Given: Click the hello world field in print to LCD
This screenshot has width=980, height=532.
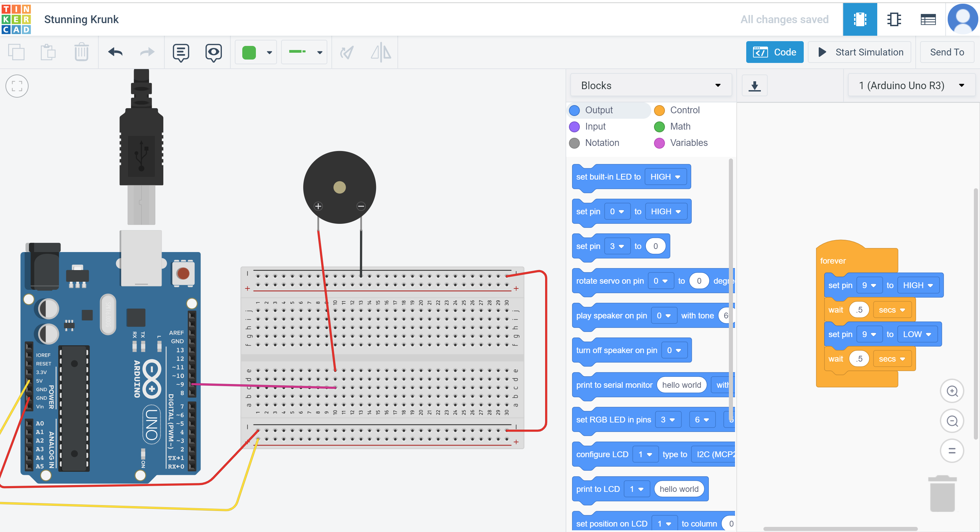Looking at the screenshot, I should (x=679, y=489).
